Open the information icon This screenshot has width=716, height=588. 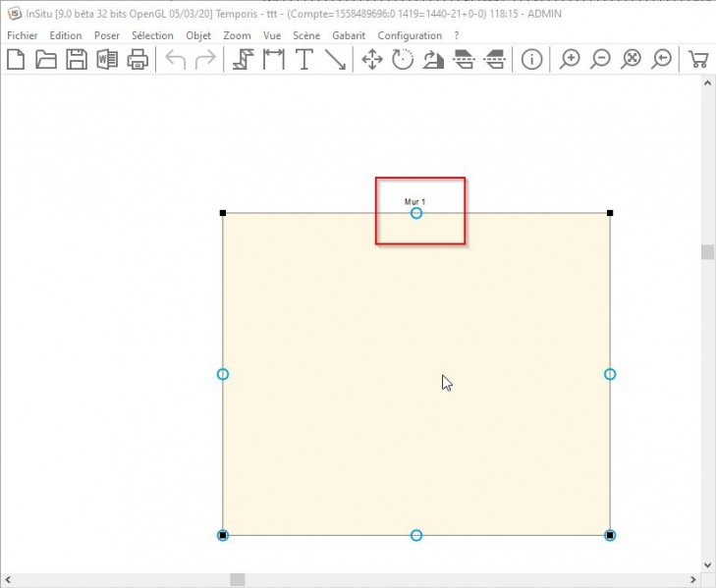point(531,60)
